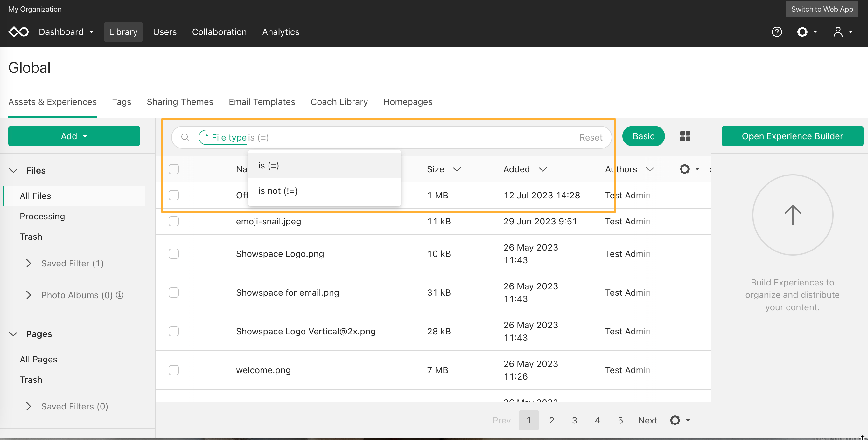This screenshot has height=440, width=868.
Task: Open file emoji-snail.jpeg
Action: click(x=269, y=221)
